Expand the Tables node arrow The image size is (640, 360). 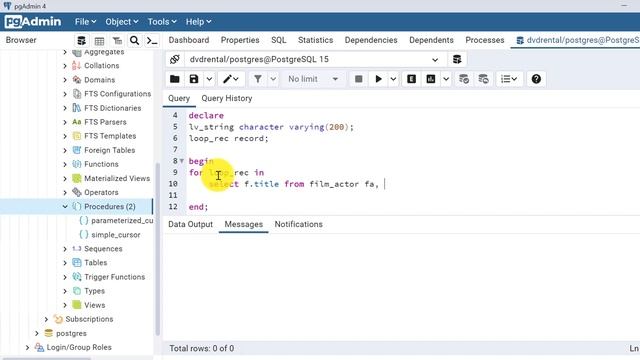tap(65, 263)
